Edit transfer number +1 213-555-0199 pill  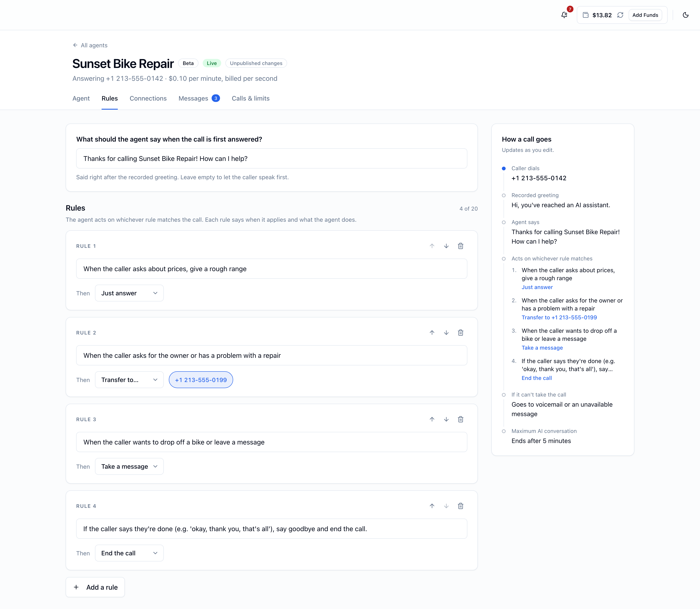point(201,380)
